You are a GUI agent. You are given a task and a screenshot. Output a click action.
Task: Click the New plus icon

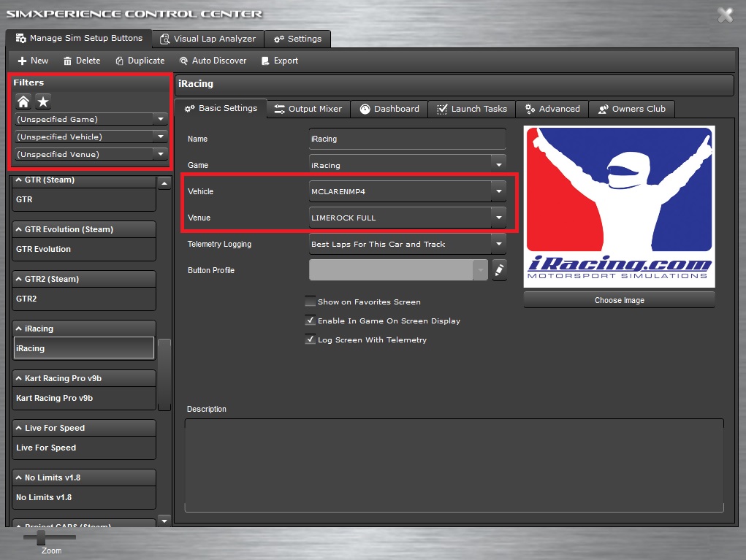pyautogui.click(x=22, y=61)
